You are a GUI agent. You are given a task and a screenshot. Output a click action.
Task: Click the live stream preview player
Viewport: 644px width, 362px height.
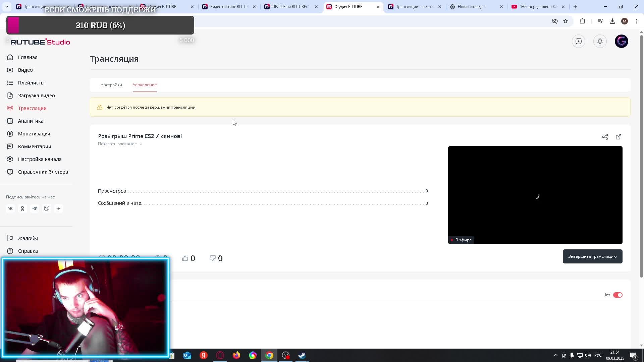coord(535,195)
